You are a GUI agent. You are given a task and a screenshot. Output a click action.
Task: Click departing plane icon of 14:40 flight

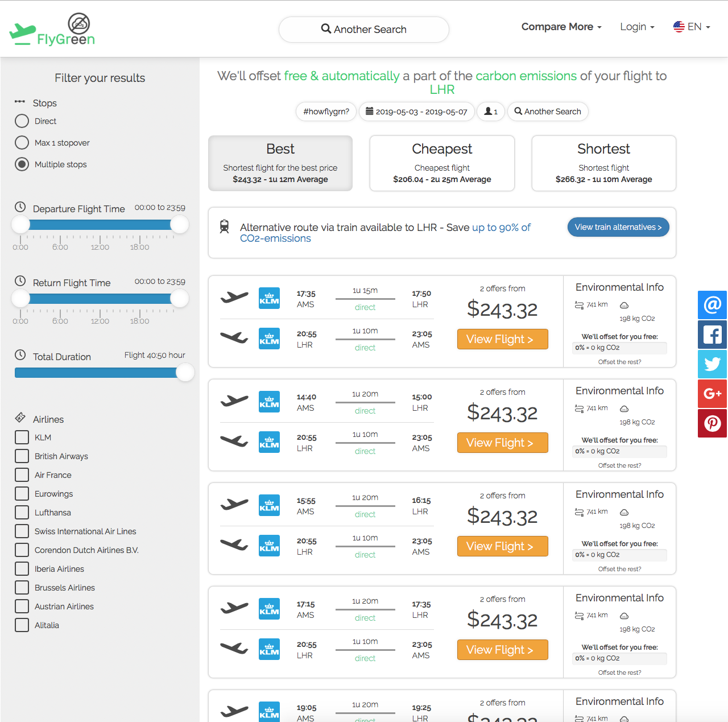(234, 401)
